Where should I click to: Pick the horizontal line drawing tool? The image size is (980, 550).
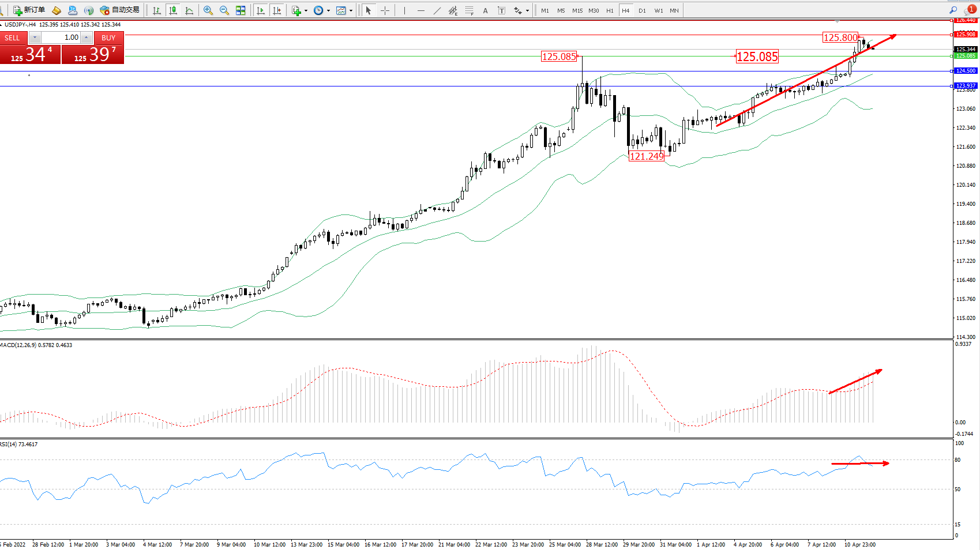[x=420, y=10]
